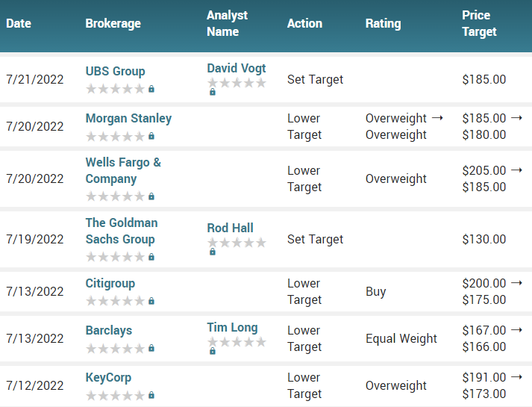Click the lock icon beside Barclays star rating
Viewport: 532px width, 407px height.
151,348
